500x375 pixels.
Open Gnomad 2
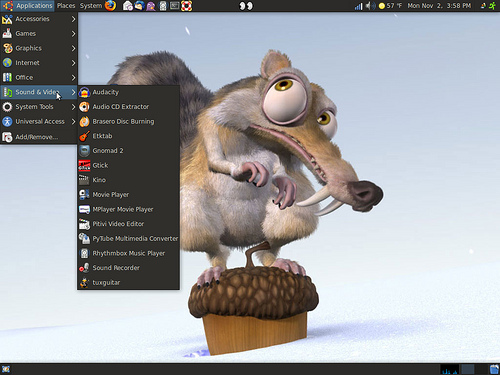(129, 151)
